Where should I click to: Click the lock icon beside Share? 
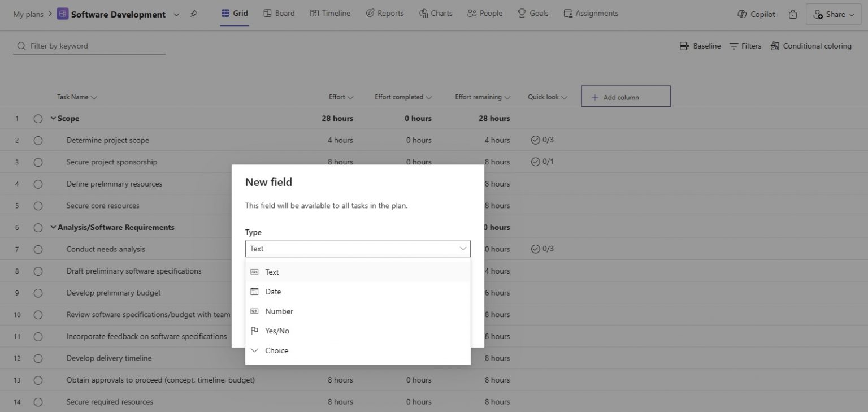[x=793, y=14]
